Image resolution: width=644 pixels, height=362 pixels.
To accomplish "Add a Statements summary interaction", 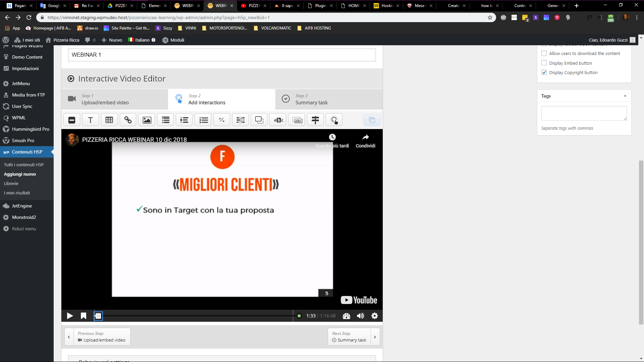I will pos(166,120).
